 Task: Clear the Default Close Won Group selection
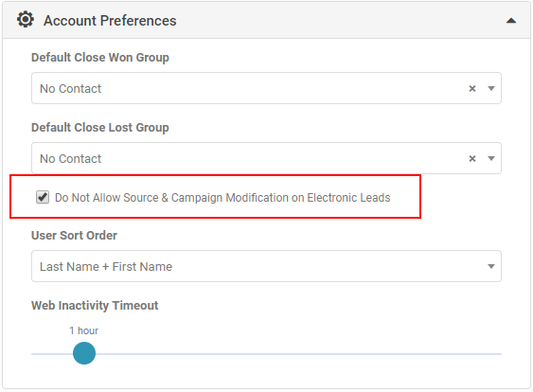click(x=471, y=89)
